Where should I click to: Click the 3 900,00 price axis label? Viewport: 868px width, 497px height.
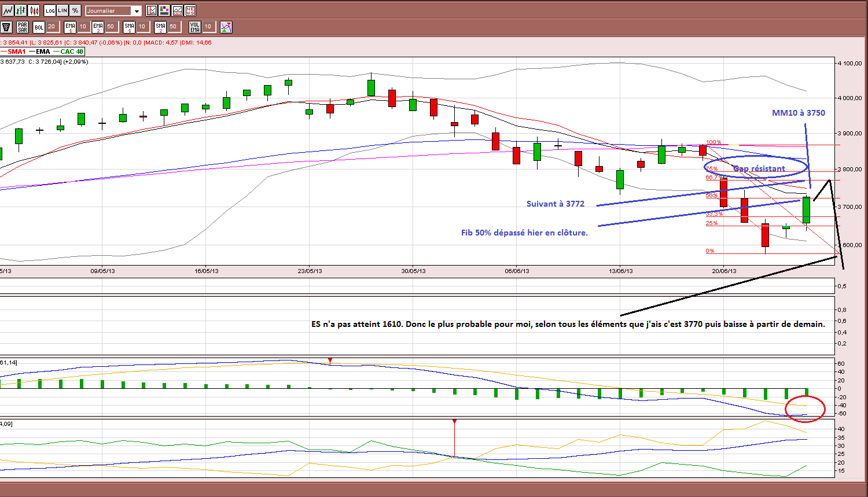coord(850,134)
